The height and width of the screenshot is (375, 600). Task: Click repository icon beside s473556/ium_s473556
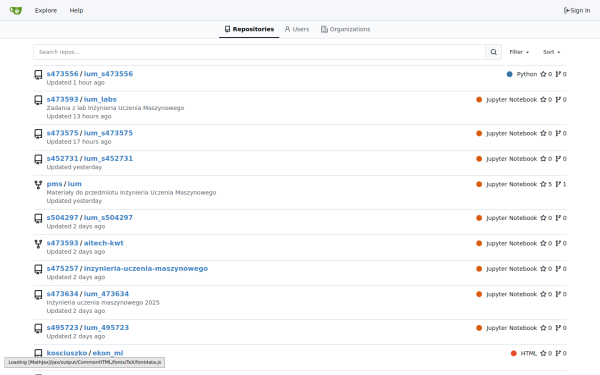pyautogui.click(x=38, y=75)
